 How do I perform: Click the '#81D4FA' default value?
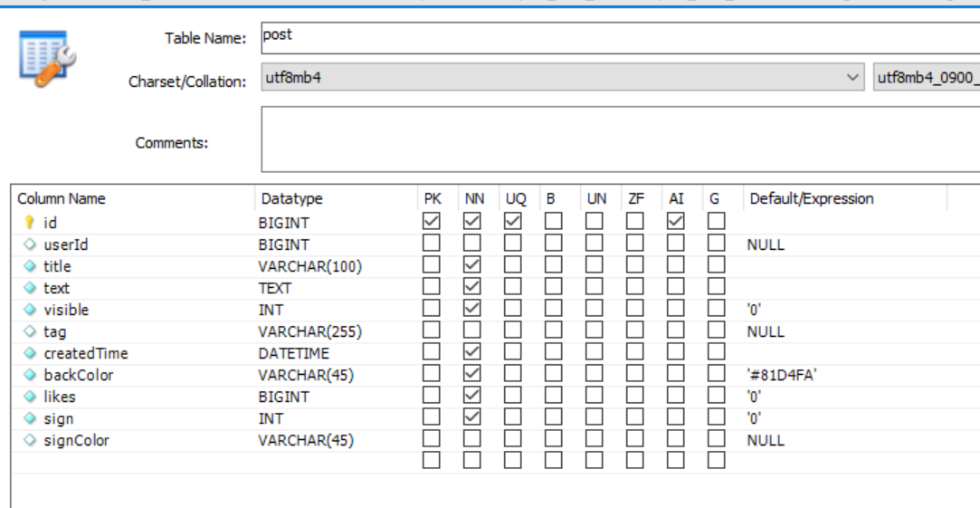click(783, 375)
